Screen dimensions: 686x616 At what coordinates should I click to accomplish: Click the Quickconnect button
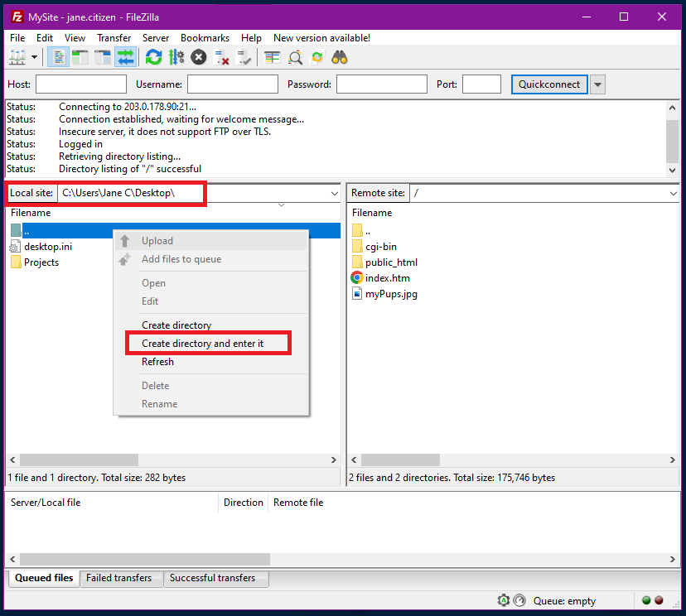click(x=549, y=84)
